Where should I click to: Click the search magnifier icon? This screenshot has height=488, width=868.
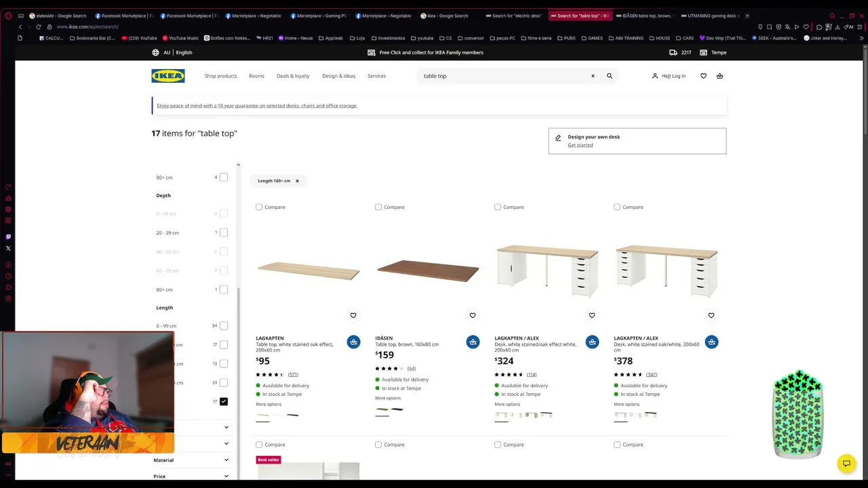point(610,76)
